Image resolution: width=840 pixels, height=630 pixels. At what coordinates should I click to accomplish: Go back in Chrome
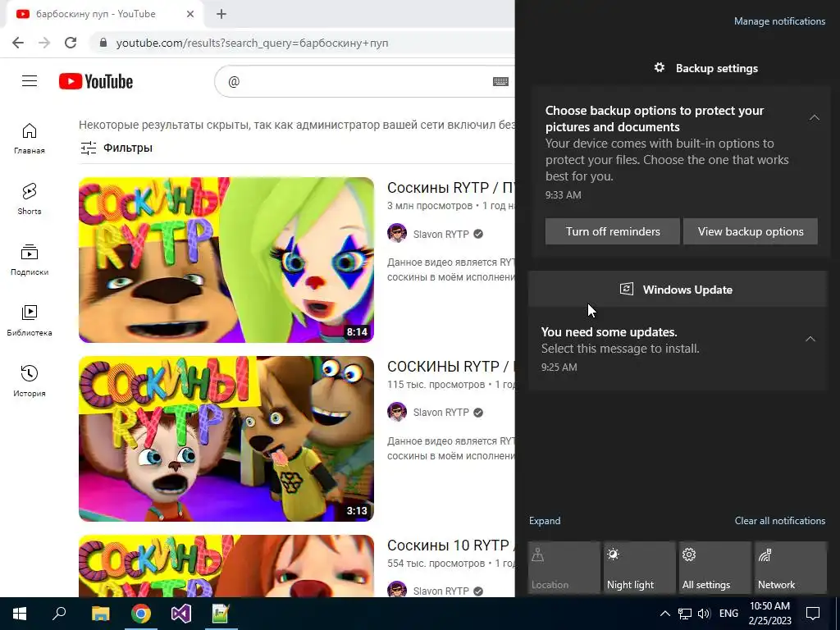pos(18,43)
